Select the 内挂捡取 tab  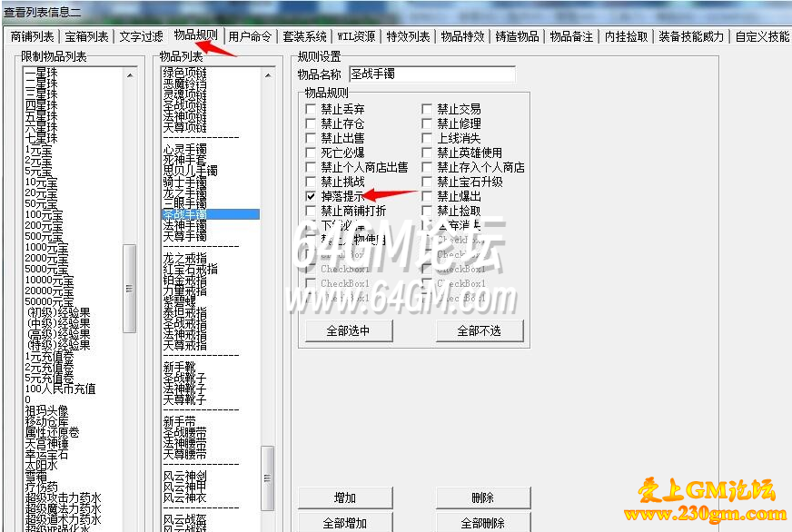(x=627, y=36)
